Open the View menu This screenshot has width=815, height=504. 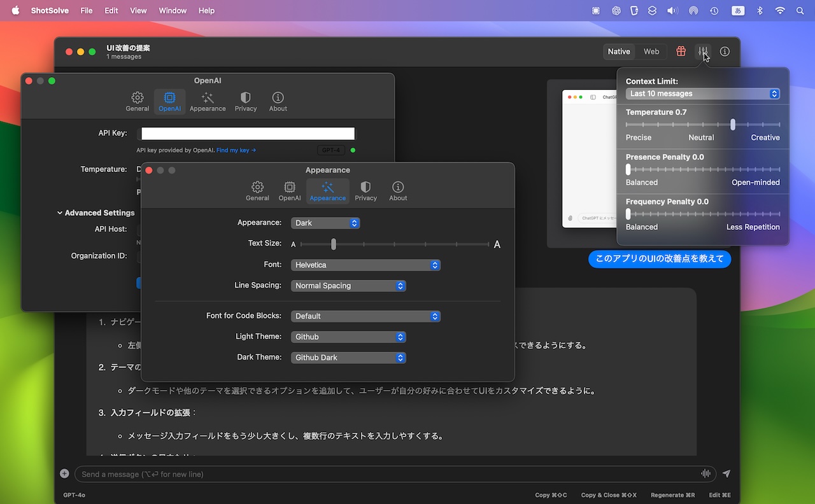138,11
